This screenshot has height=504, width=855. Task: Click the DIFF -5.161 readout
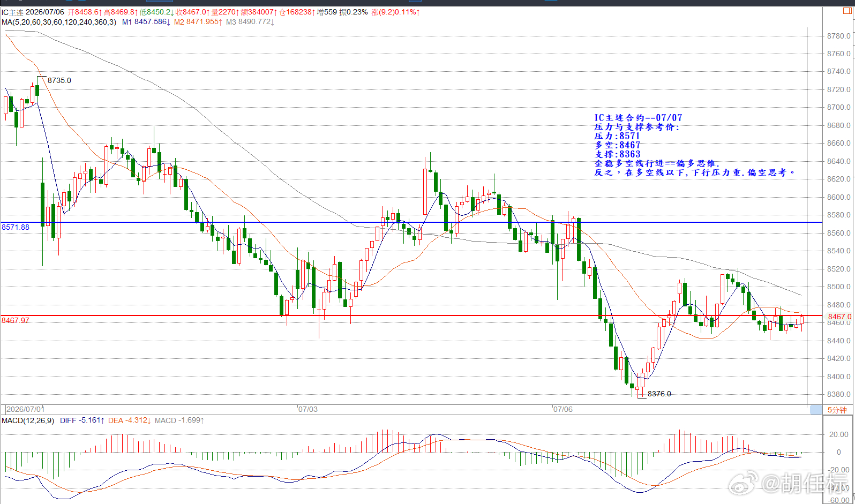[x=82, y=420]
